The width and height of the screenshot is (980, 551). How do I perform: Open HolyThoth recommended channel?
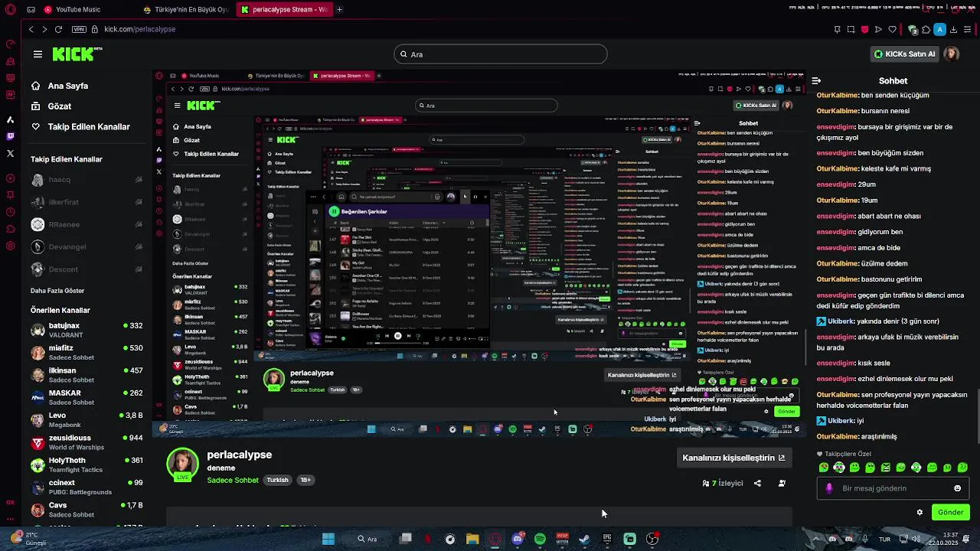click(87, 465)
